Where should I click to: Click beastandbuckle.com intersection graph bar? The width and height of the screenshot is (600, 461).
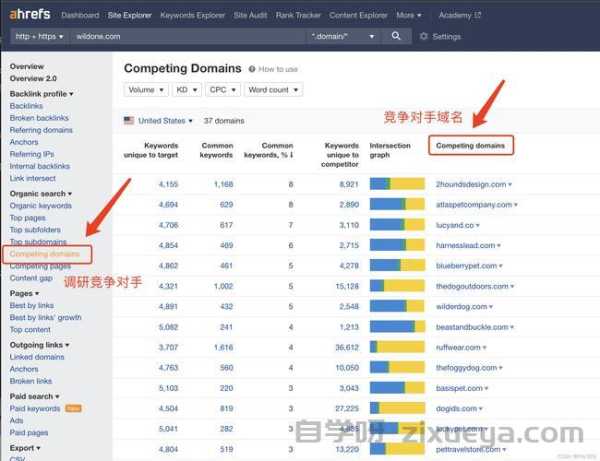(x=397, y=327)
